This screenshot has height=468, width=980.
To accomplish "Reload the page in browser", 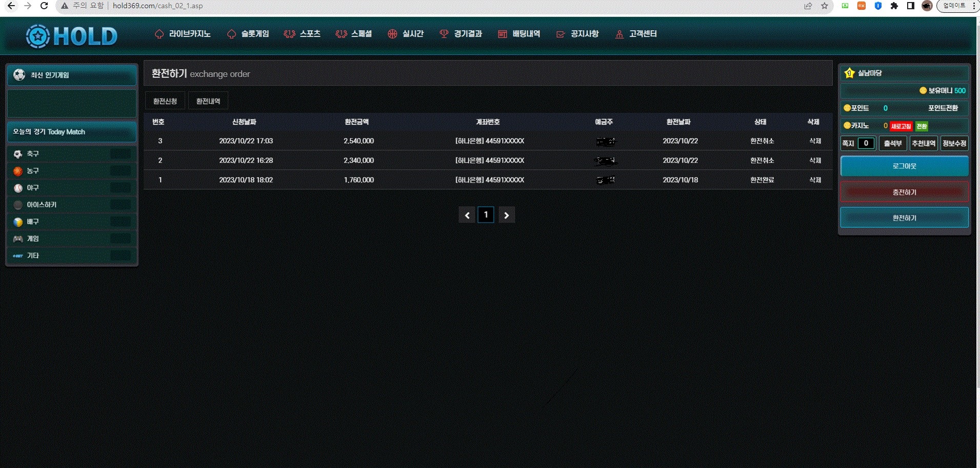I will (44, 6).
